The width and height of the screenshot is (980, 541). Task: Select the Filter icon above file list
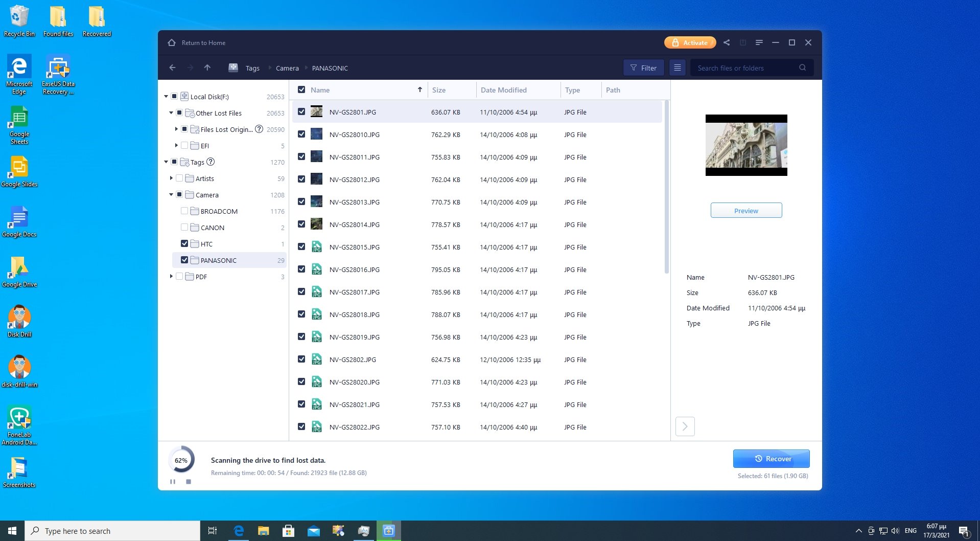click(643, 67)
